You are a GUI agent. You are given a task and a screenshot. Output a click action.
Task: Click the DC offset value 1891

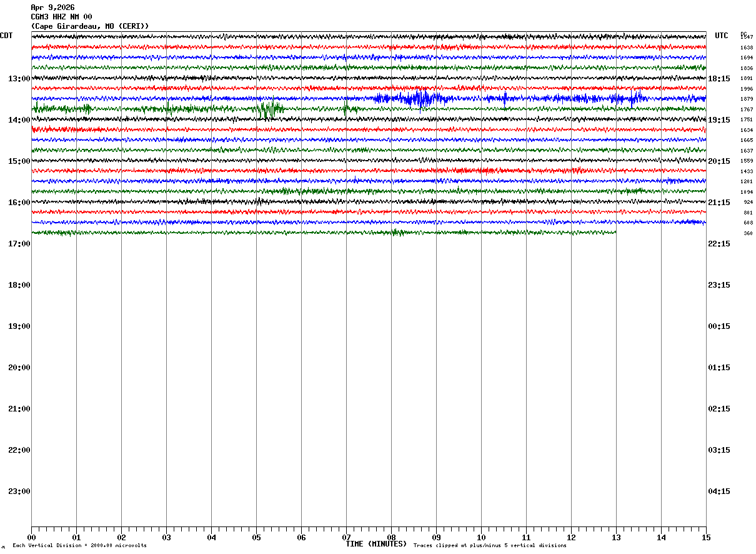747,79
